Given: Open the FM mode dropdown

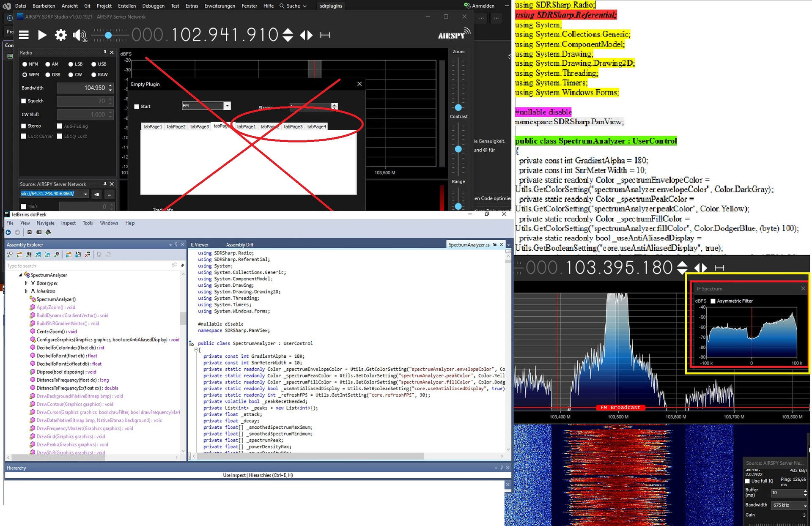Looking at the screenshot, I should click(x=227, y=106).
